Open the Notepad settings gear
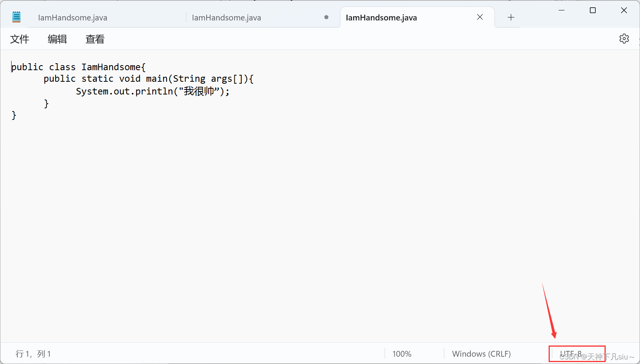 624,39
